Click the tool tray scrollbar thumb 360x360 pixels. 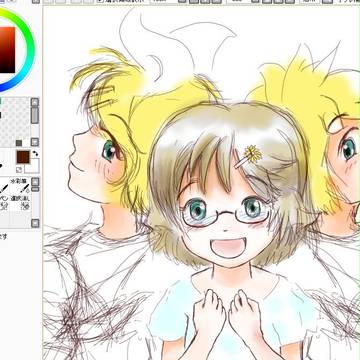click(35, 189)
